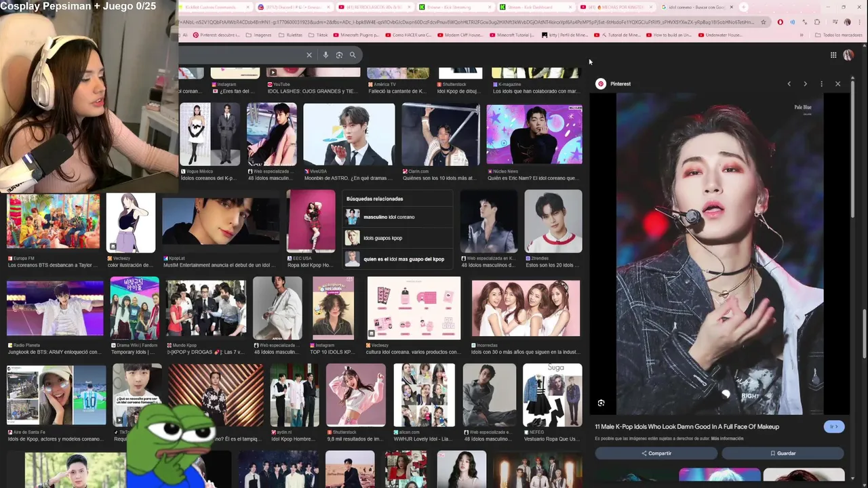
Task: Click the Opera-style red extension icon in toolbar
Action: [781, 22]
